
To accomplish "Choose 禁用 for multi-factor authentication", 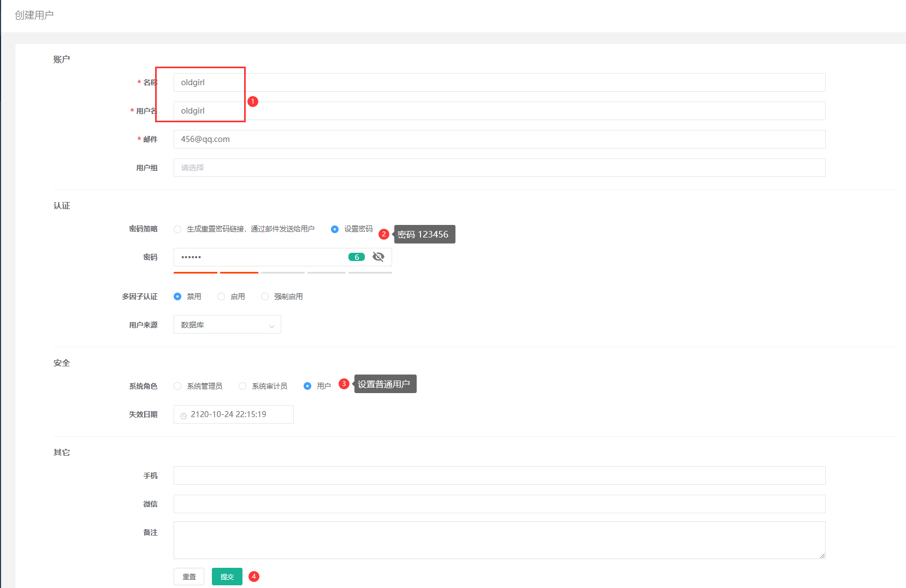I will [x=177, y=296].
